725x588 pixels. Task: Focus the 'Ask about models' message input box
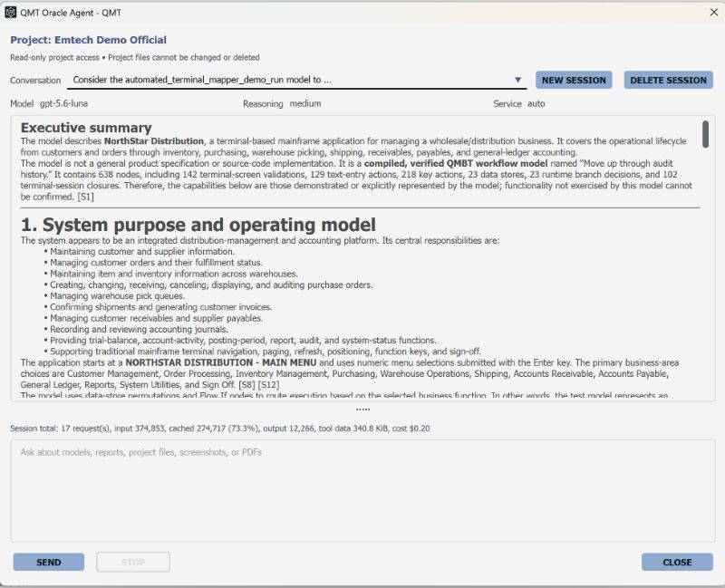click(x=362, y=490)
